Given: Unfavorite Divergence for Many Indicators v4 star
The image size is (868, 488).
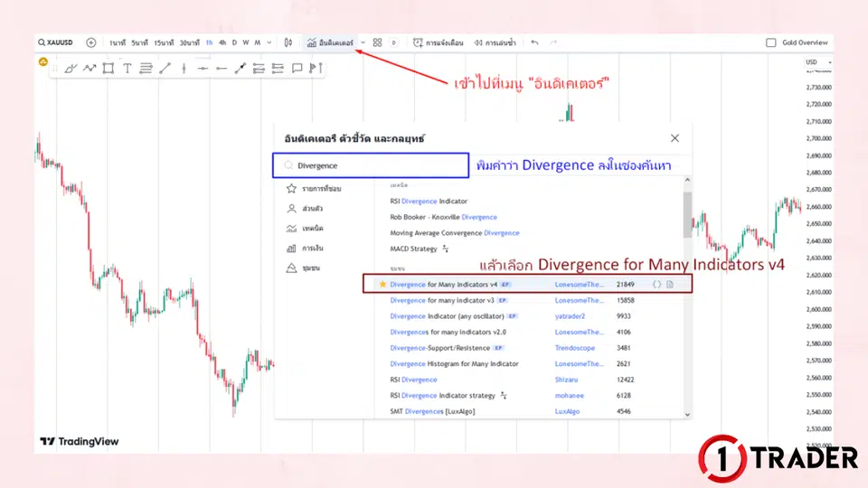Looking at the screenshot, I should point(382,285).
